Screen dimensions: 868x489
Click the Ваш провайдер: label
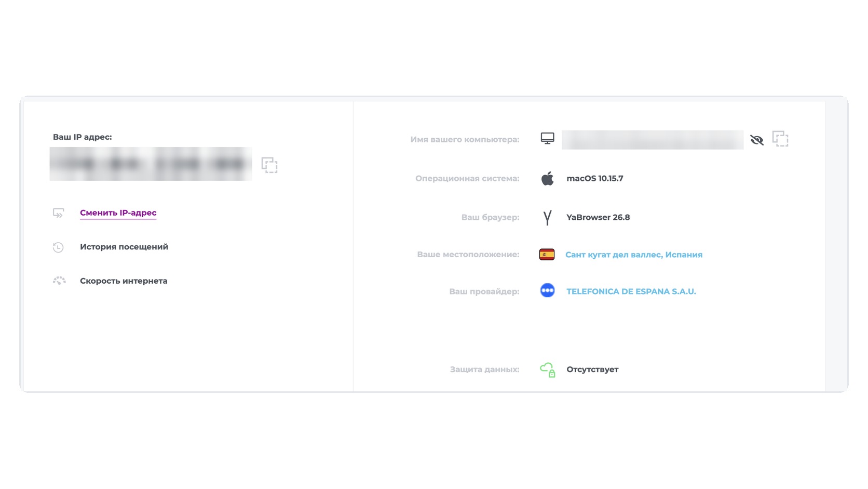coord(484,292)
